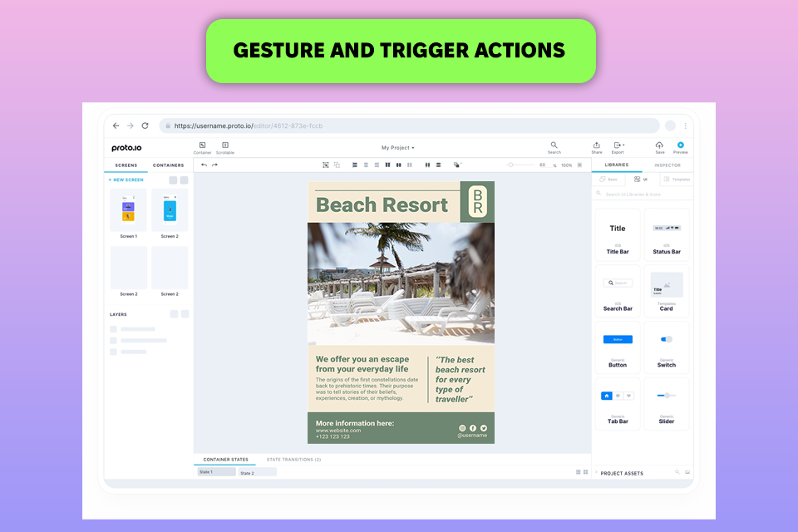Add a Scrollable container from toolbar
Screen dimensions: 798x532
225,148
